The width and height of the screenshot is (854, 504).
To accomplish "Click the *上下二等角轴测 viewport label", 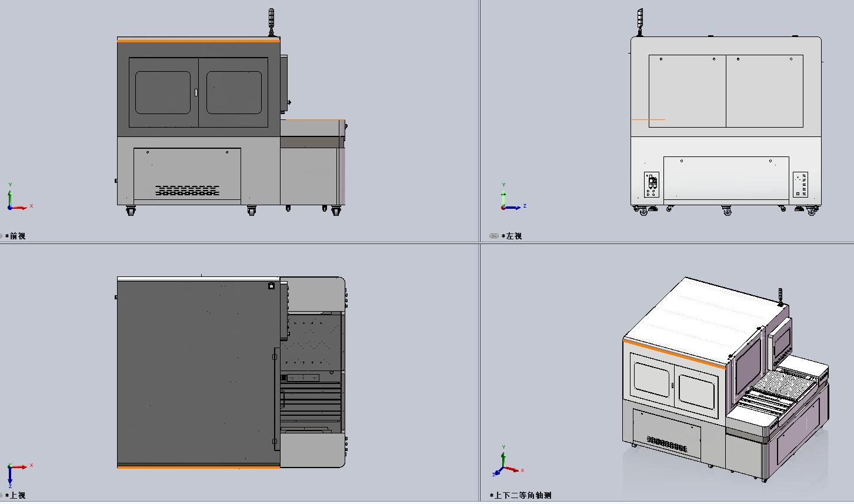I will [x=521, y=495].
